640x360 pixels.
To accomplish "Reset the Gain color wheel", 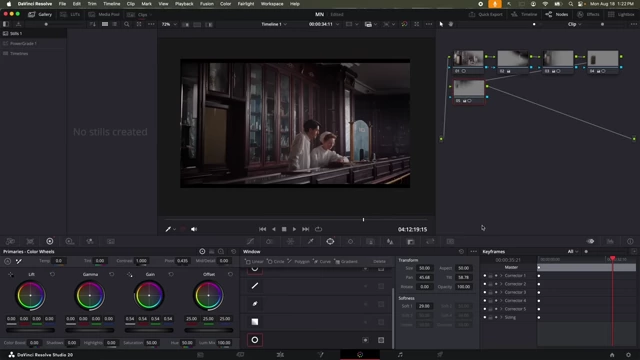I will click(171, 274).
